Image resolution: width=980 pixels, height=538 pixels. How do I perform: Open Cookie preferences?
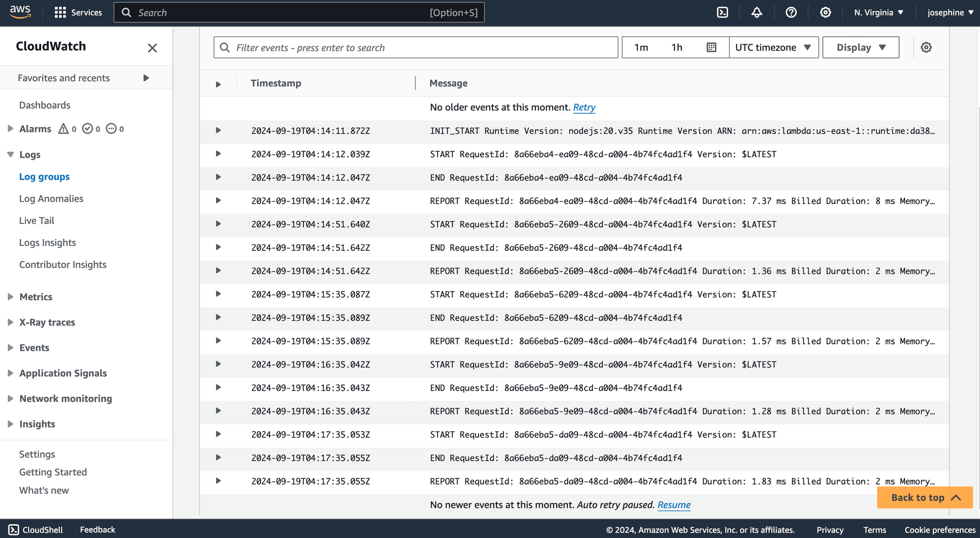tap(940, 530)
